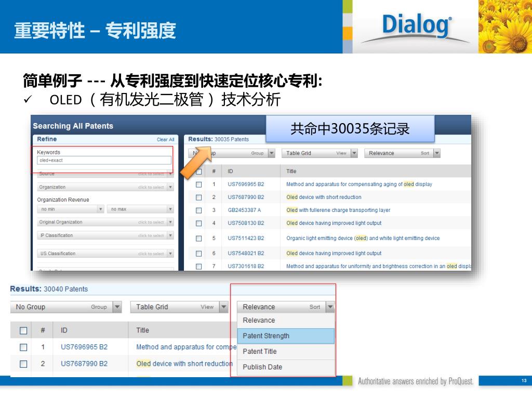Open the Relevance sort dropdown in upper results

click(402, 153)
